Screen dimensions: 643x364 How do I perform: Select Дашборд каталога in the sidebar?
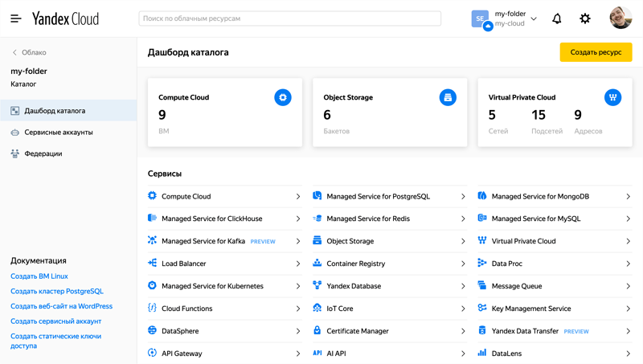pos(68,111)
